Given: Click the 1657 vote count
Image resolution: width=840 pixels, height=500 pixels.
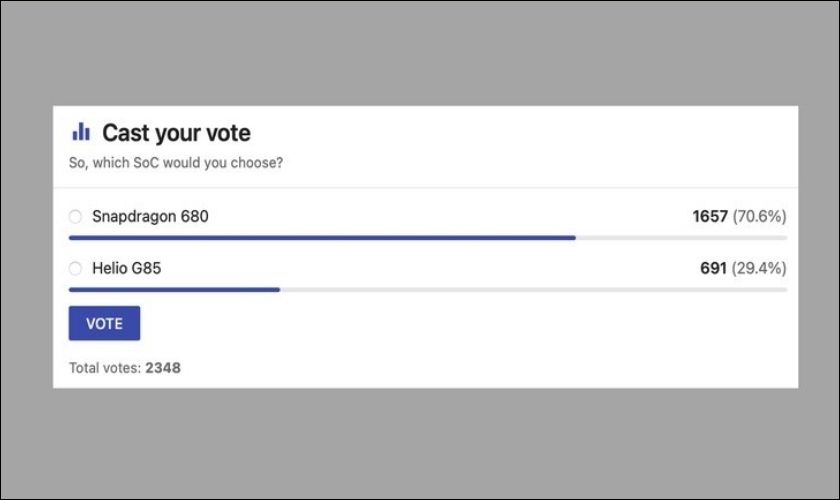Looking at the screenshot, I should tap(710, 216).
